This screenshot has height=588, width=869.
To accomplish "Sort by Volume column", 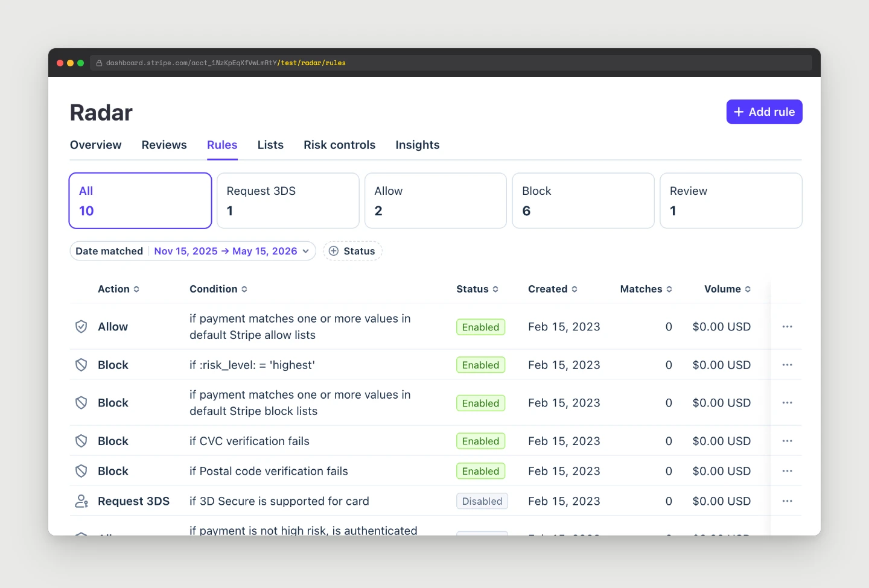I will coord(728,289).
